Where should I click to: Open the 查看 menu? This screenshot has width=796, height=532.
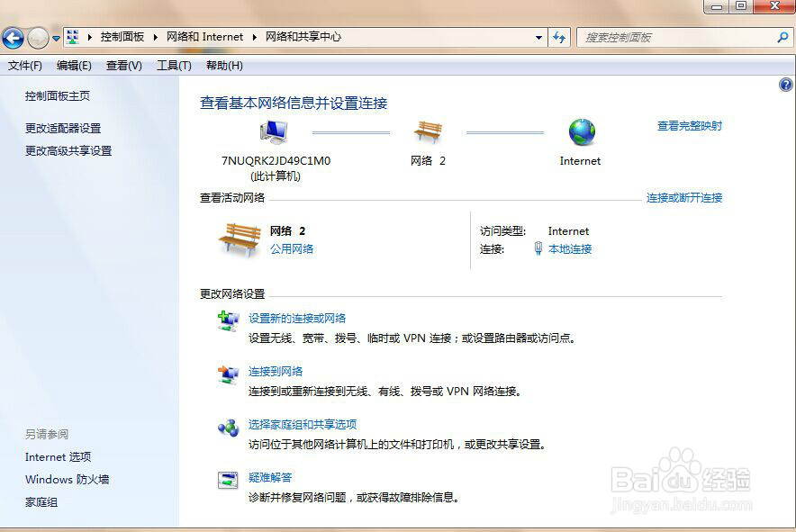click(x=122, y=65)
